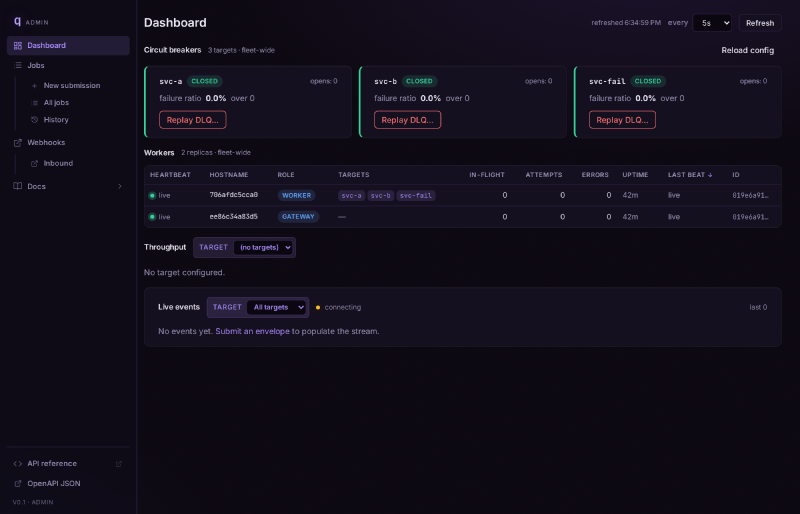Replay DLQ for svc-b
Screen dimensions: 800x514
coord(408,120)
